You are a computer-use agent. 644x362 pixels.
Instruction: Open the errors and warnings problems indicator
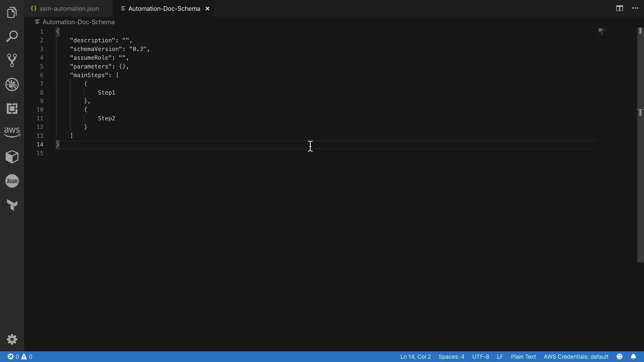coord(20,357)
